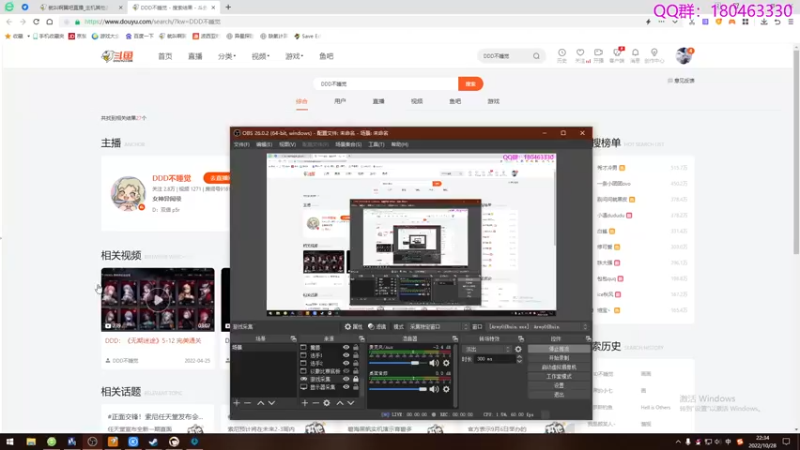Move scene up in the OBS Scenes panel
Image resolution: width=800 pixels, height=450 pixels.
261,403
